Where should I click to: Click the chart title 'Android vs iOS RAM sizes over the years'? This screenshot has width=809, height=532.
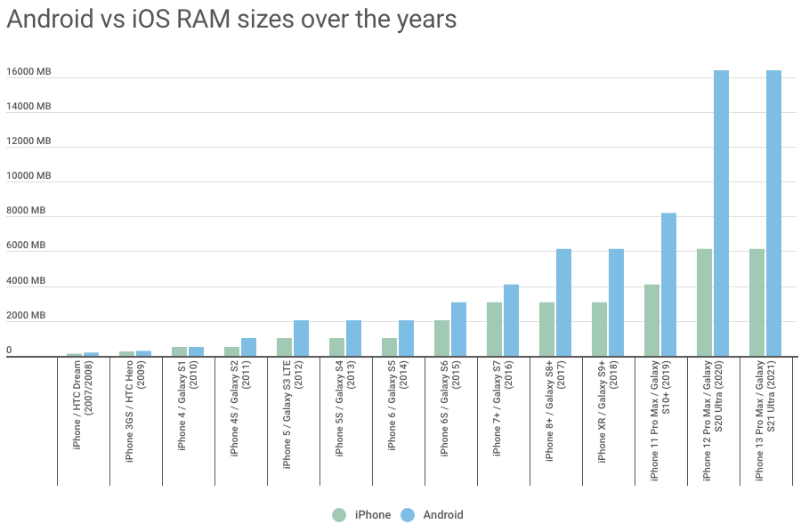tap(231, 19)
